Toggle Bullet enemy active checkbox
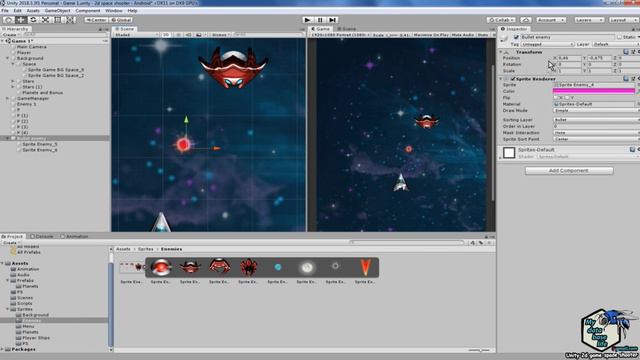Screen dimensions: 640x360 516,37
